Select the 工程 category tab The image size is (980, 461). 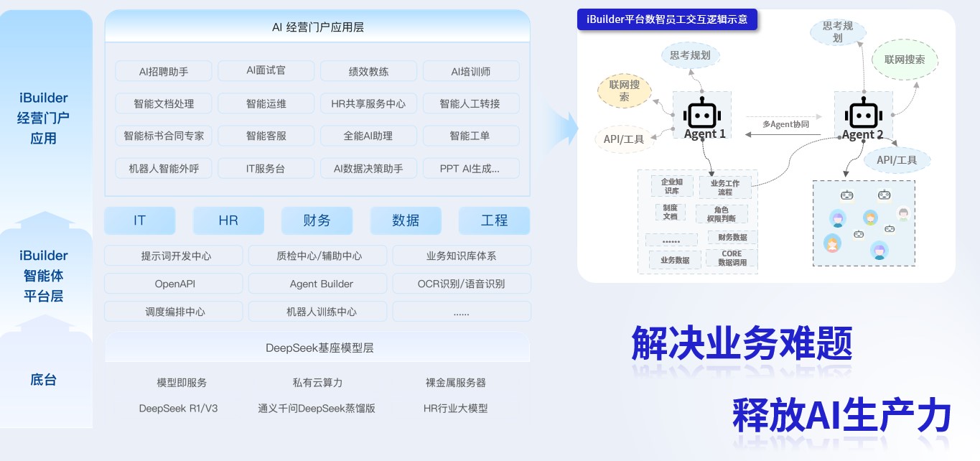[x=494, y=220]
